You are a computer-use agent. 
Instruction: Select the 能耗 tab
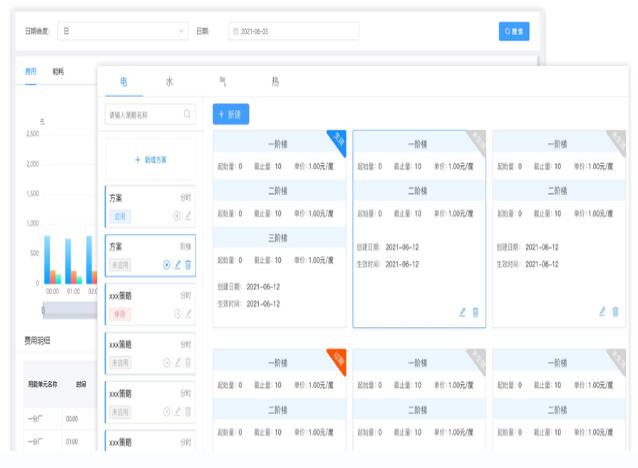click(x=58, y=72)
